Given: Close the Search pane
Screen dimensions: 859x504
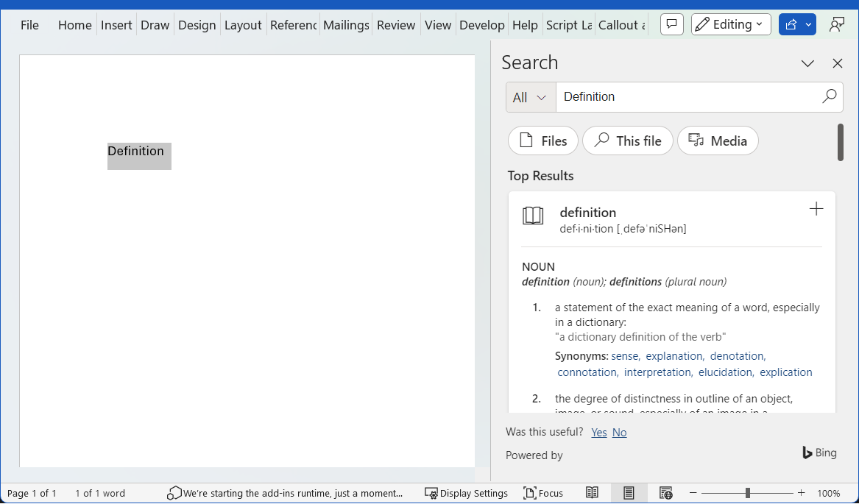Looking at the screenshot, I should pos(837,63).
